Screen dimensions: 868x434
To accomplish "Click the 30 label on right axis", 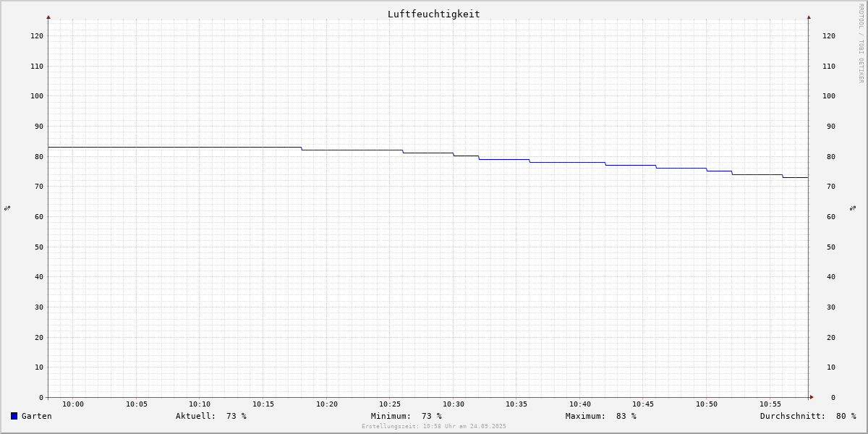I will [831, 307].
